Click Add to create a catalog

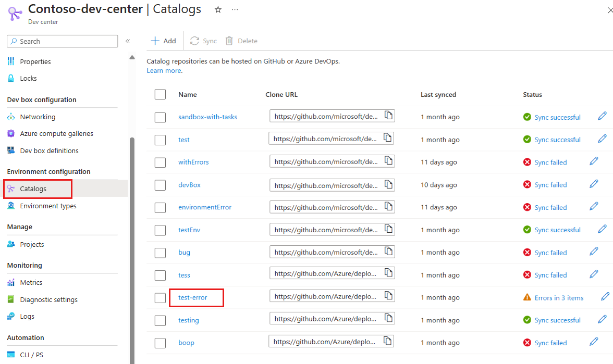pos(163,41)
